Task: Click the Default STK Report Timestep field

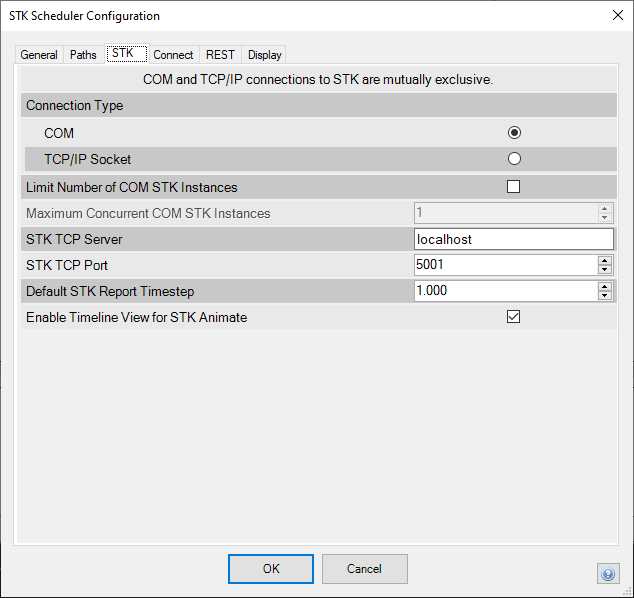Action: (x=504, y=291)
